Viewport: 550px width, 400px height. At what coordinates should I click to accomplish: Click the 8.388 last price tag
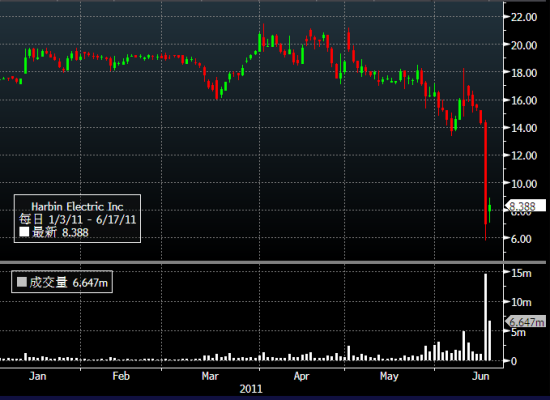[525, 206]
